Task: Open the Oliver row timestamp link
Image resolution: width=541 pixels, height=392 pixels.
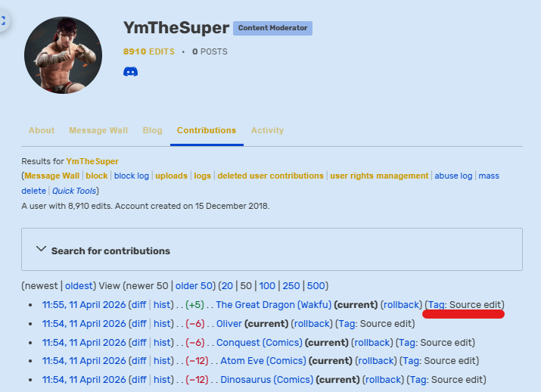Action: tap(84, 324)
